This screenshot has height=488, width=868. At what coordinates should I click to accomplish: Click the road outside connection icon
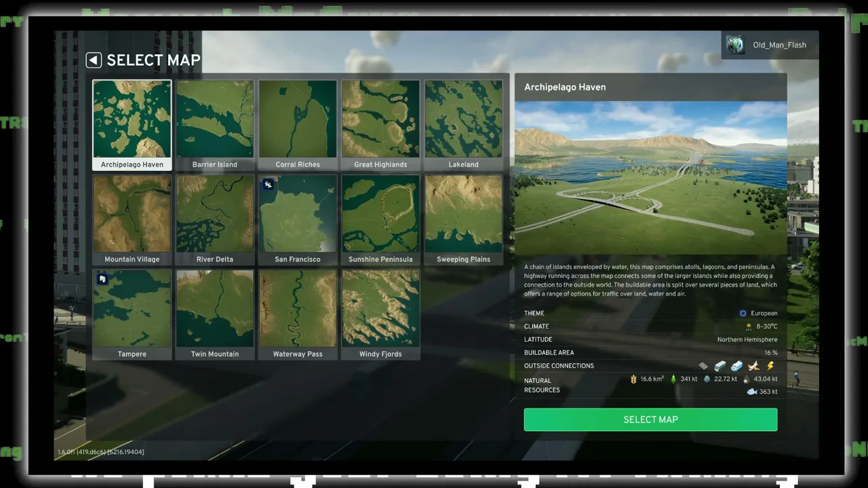[x=703, y=366]
